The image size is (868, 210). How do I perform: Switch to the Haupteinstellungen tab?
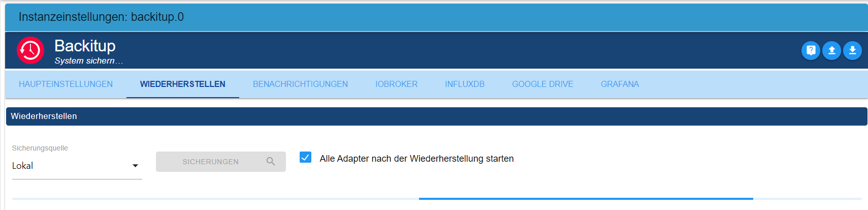66,84
